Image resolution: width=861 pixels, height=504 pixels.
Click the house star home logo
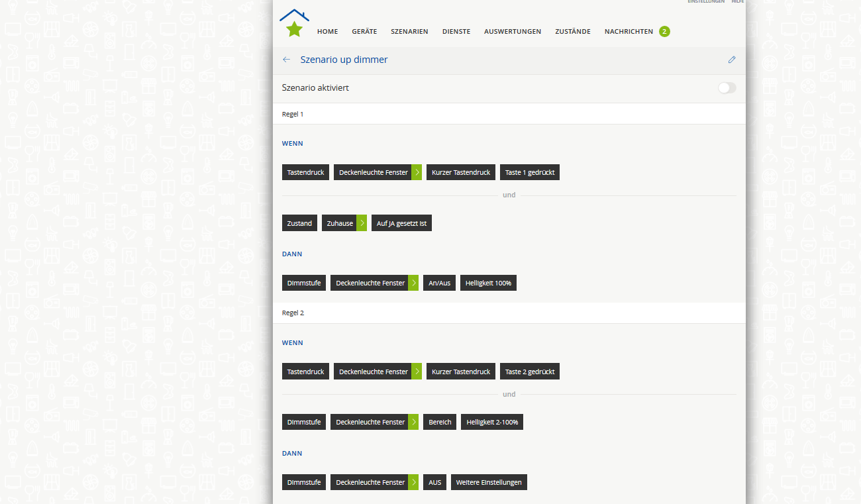point(294,23)
